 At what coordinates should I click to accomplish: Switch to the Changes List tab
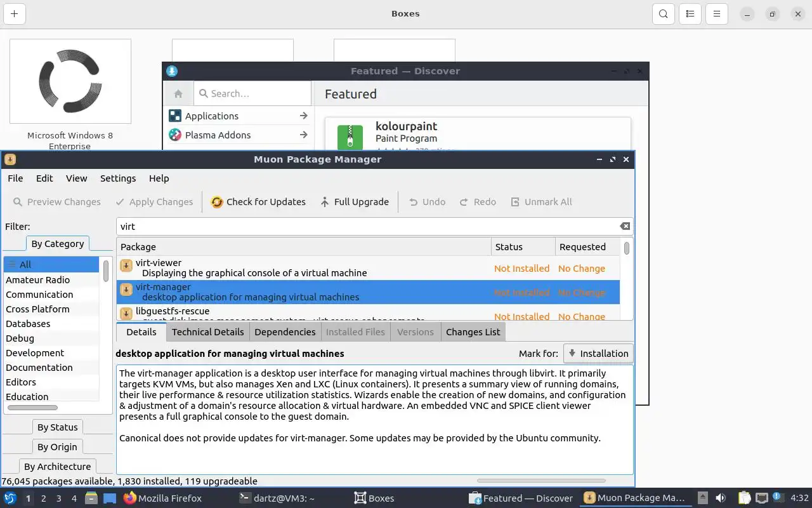point(473,332)
